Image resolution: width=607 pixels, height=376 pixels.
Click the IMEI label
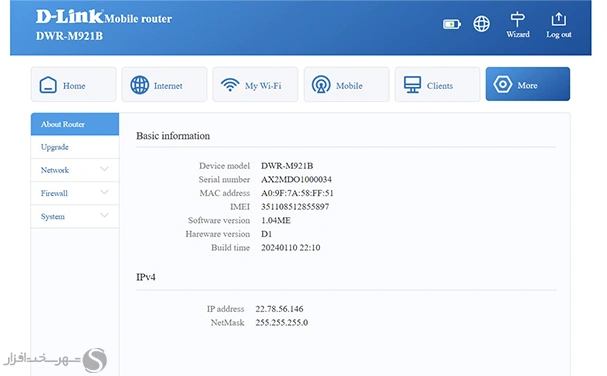point(240,207)
